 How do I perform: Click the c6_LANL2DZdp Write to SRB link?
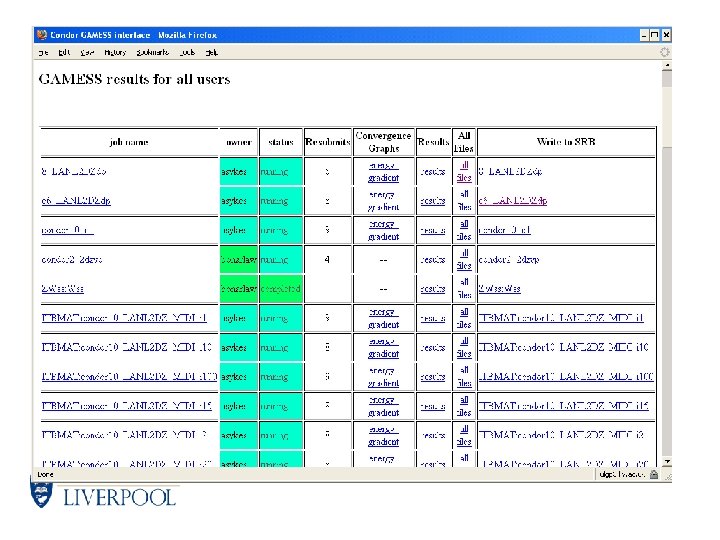pyautogui.click(x=512, y=201)
